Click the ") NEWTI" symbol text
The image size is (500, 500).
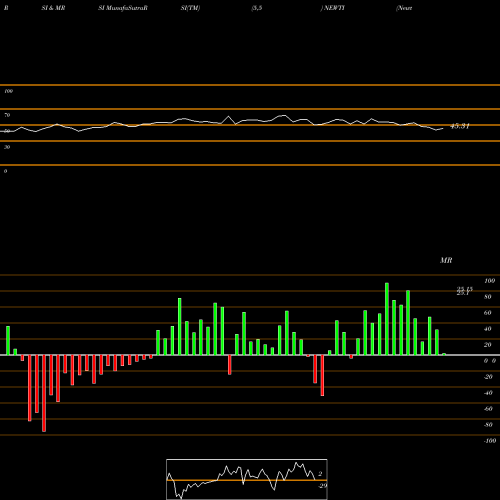pos(333,8)
